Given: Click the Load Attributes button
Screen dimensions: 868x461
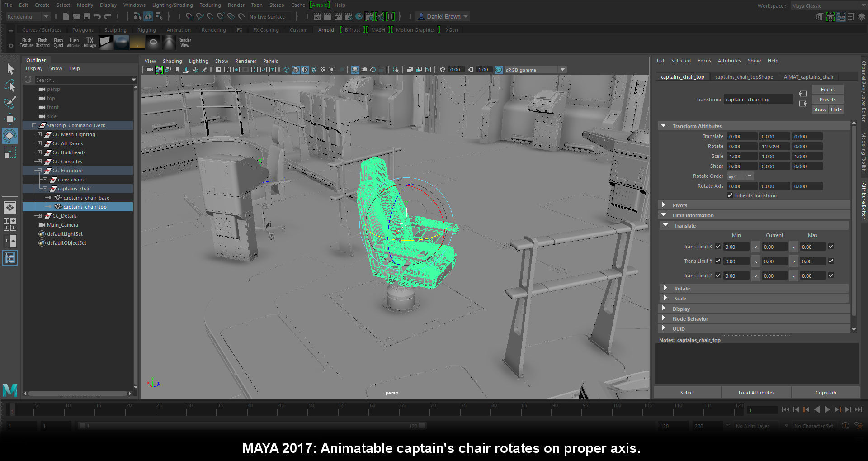Looking at the screenshot, I should [756, 393].
